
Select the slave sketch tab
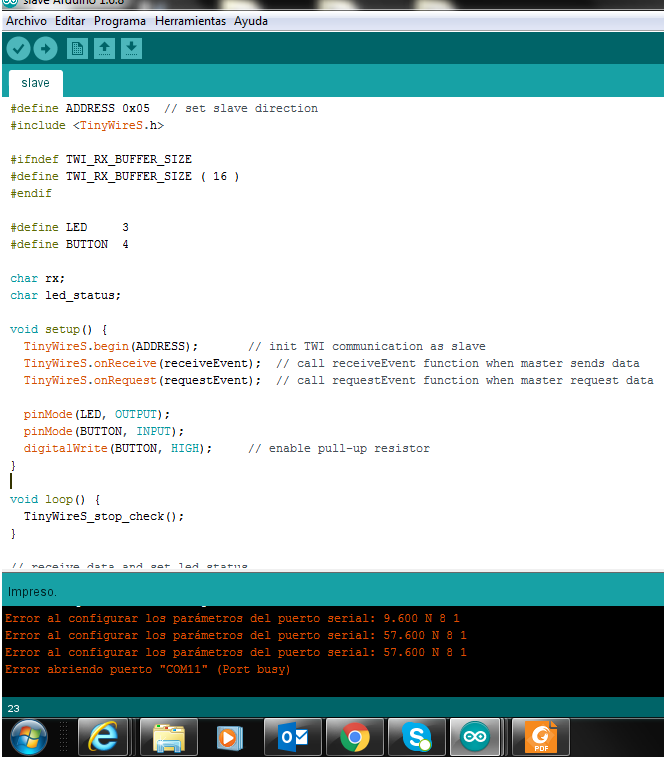[x=36, y=83]
